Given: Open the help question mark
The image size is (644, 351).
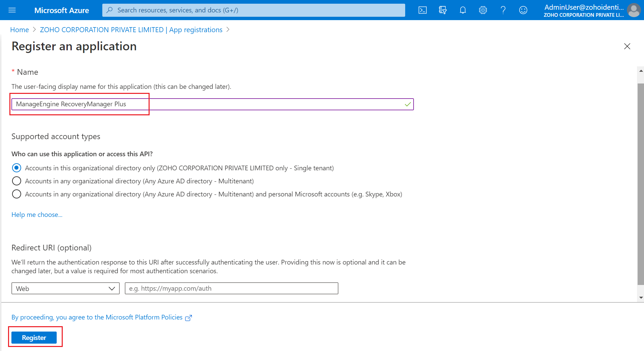Looking at the screenshot, I should pos(503,10).
